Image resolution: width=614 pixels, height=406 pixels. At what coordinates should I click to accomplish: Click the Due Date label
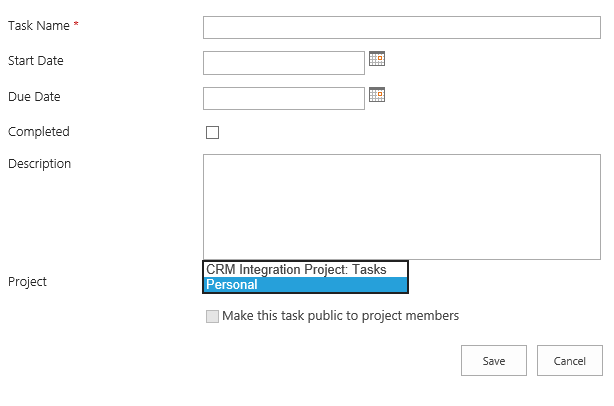coord(34,97)
